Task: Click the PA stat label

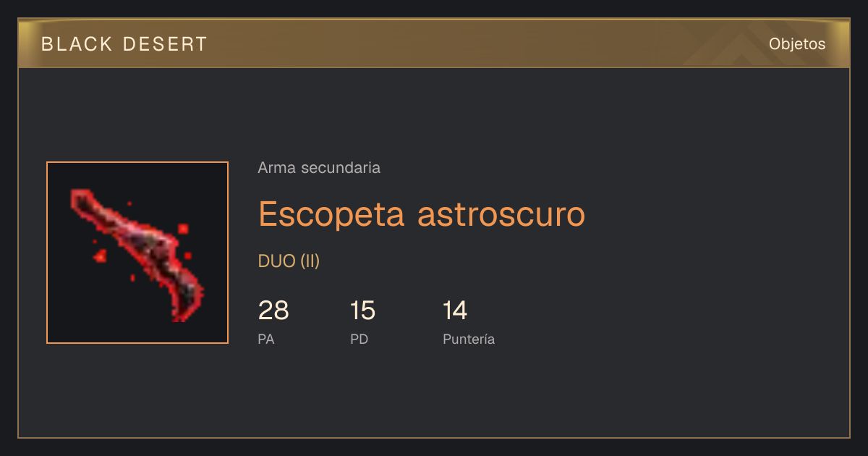Action: pyautogui.click(x=266, y=339)
